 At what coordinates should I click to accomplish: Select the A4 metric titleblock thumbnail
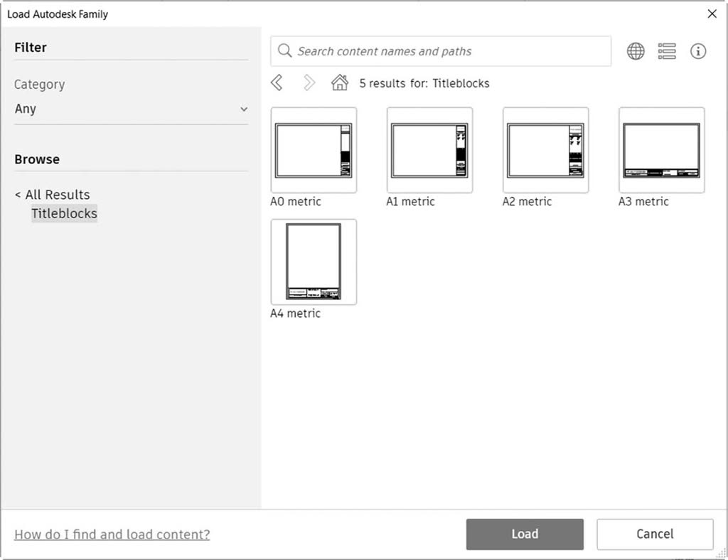point(314,262)
